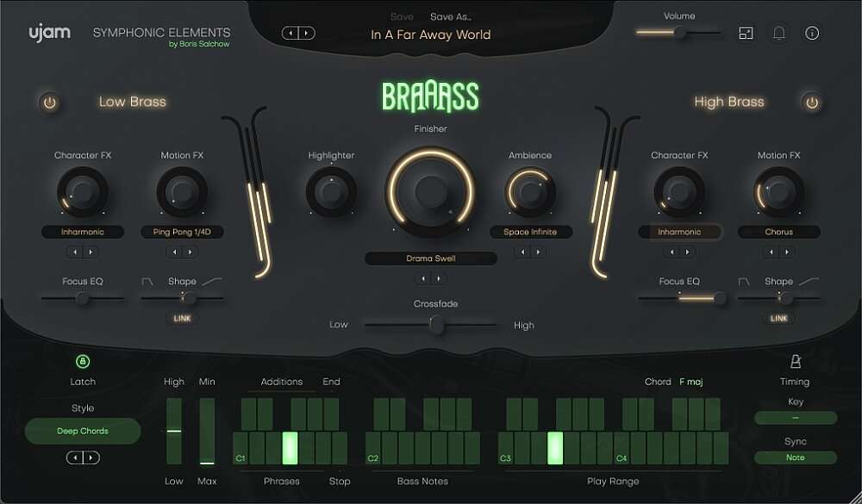Image resolution: width=862 pixels, height=504 pixels.
Task: Click the bell notification icon
Action: [x=777, y=33]
